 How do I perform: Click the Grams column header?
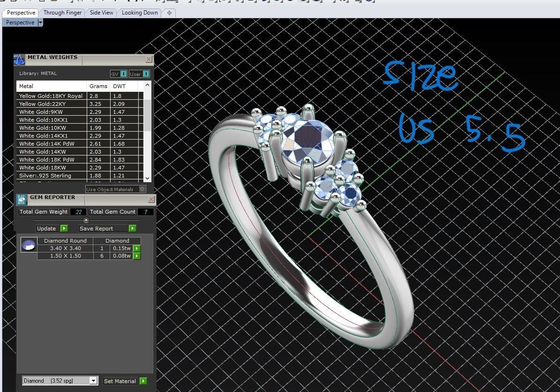[x=98, y=86]
